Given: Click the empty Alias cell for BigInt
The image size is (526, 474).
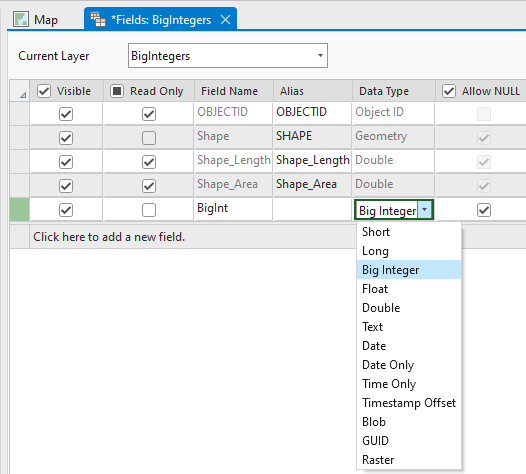Looking at the screenshot, I should [312, 209].
